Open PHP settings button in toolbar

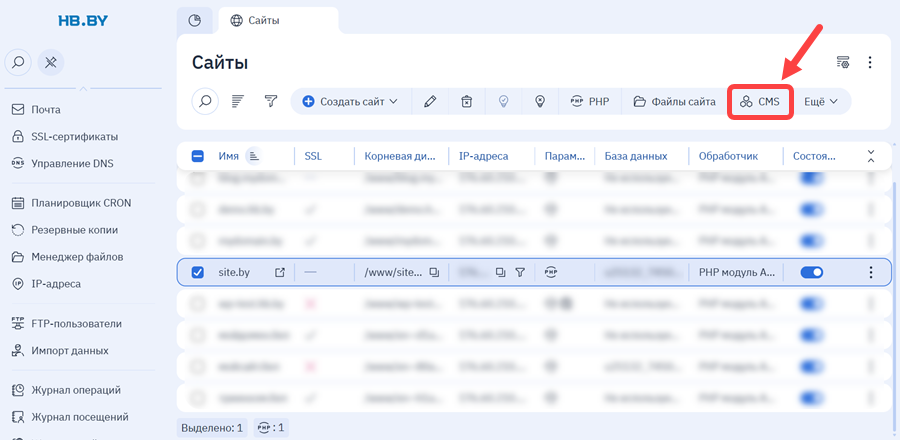589,102
